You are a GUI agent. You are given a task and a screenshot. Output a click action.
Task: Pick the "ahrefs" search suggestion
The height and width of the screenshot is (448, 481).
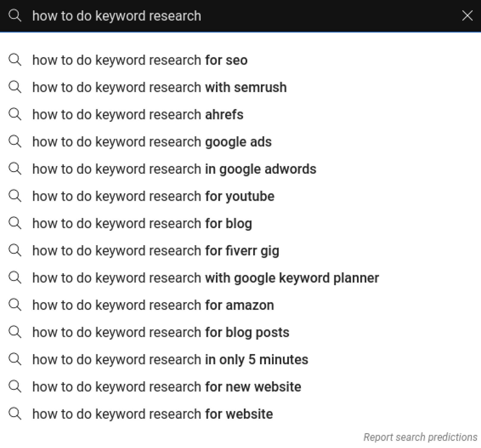(x=138, y=115)
